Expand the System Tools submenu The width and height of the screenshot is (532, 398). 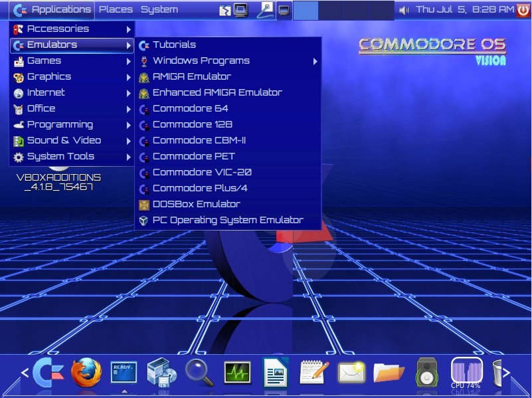[72, 156]
